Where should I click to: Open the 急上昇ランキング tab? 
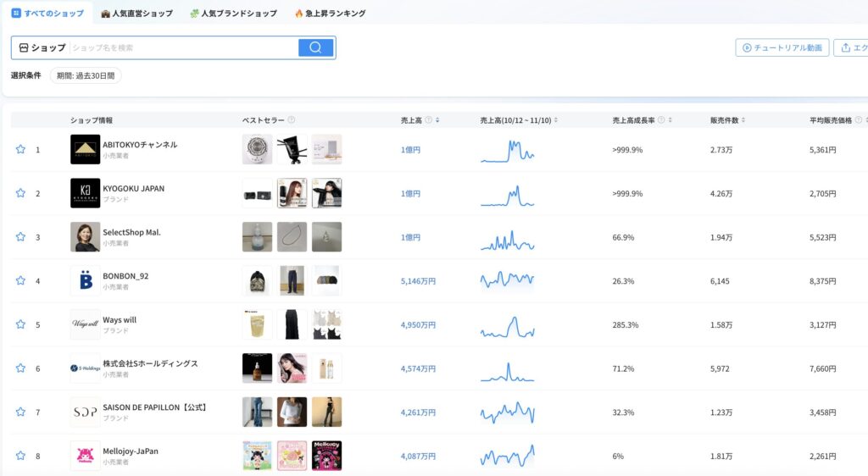pos(330,14)
